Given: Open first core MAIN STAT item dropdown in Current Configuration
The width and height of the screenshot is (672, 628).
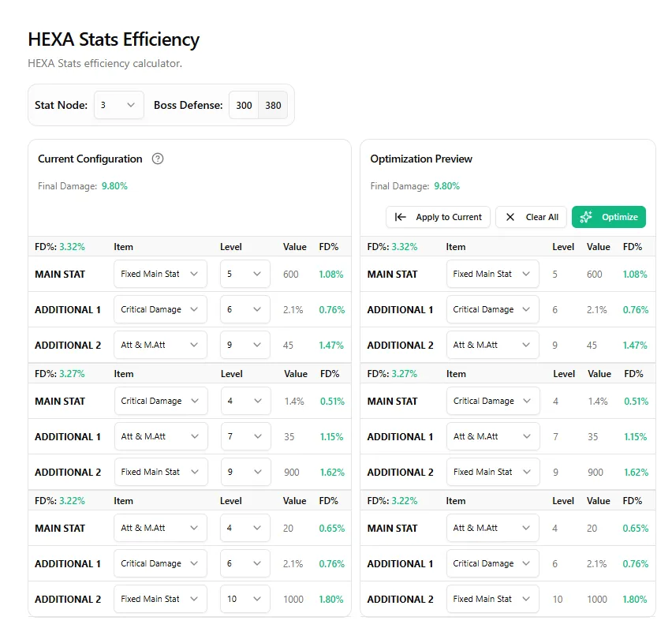Looking at the screenshot, I should (x=160, y=274).
